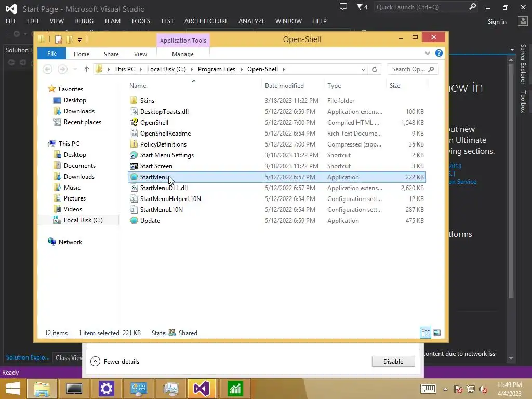Click the StartMenuDLL.dll file icon
The height and width of the screenshot is (399, 532).
tap(134, 188)
